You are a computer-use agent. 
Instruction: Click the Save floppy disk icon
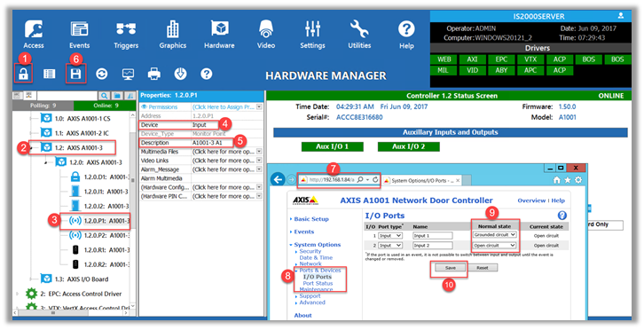pos(76,74)
